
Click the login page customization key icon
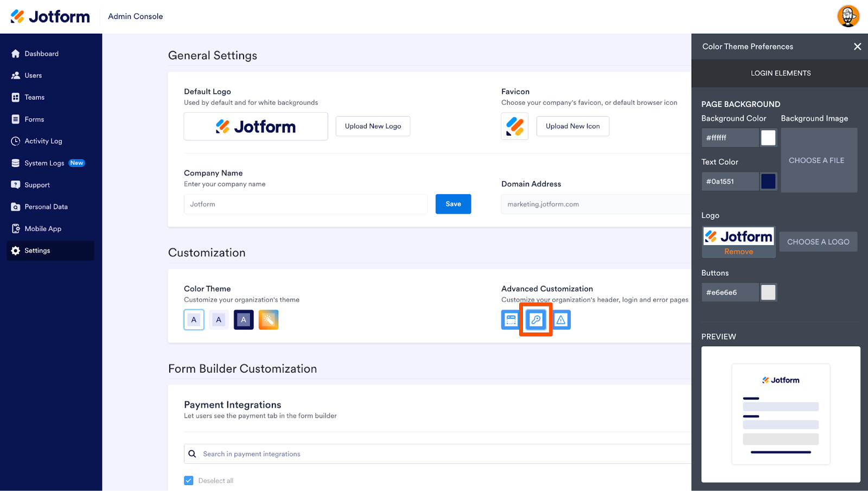536,320
